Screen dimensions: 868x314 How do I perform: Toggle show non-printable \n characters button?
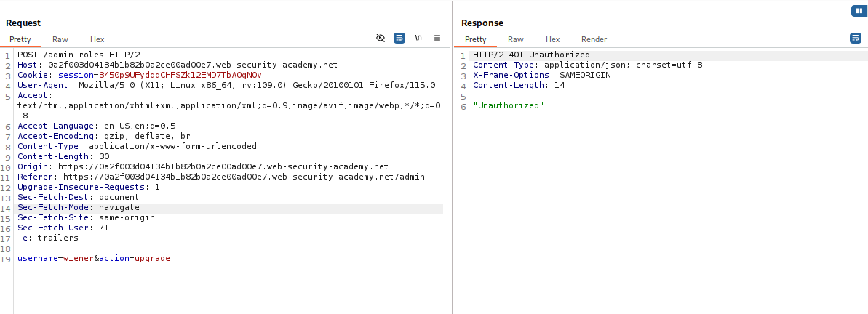point(418,38)
